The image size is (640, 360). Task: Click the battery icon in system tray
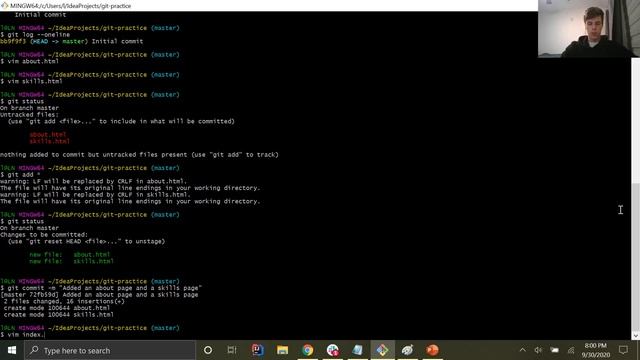click(554, 350)
